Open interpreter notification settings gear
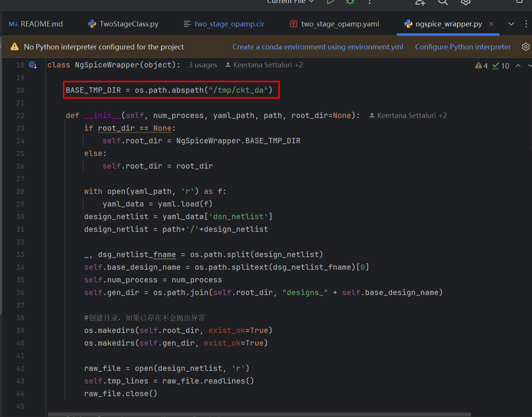Viewport: 532px width, 417px height. click(525, 47)
